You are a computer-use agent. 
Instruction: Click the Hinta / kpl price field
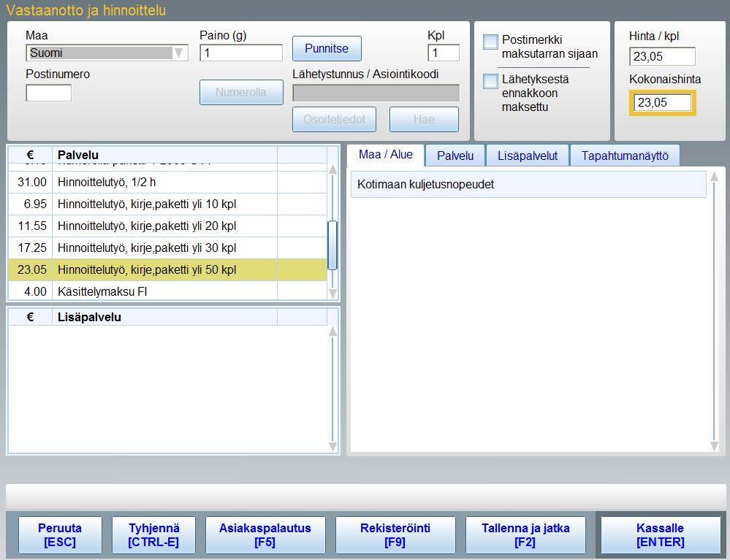click(662, 57)
